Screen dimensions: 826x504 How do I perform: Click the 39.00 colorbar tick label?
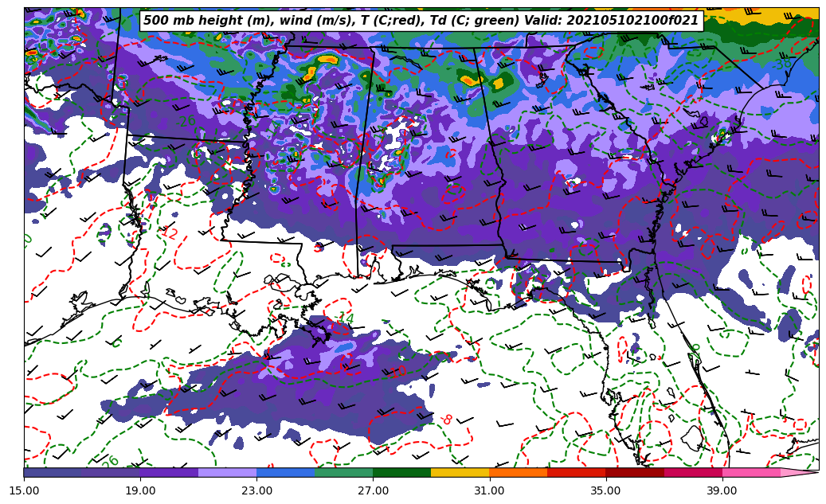(x=722, y=490)
